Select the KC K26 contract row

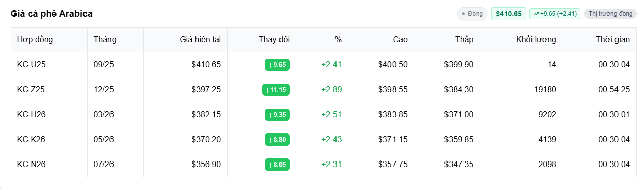324,140
